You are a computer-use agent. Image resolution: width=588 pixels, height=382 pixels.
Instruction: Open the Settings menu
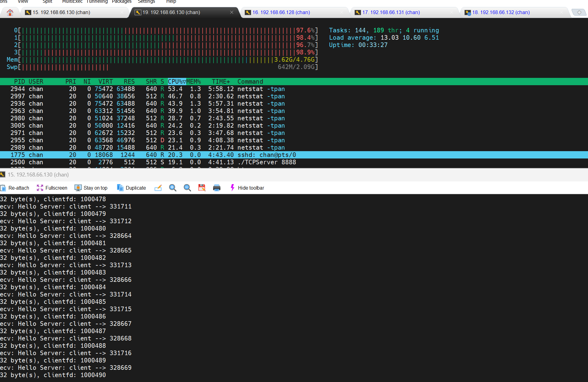[146, 2]
